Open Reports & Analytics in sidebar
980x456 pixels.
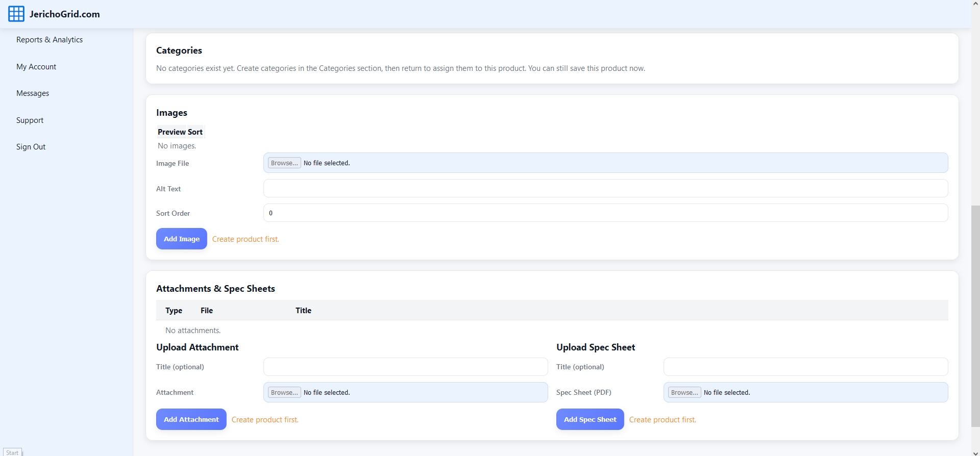[x=50, y=40]
